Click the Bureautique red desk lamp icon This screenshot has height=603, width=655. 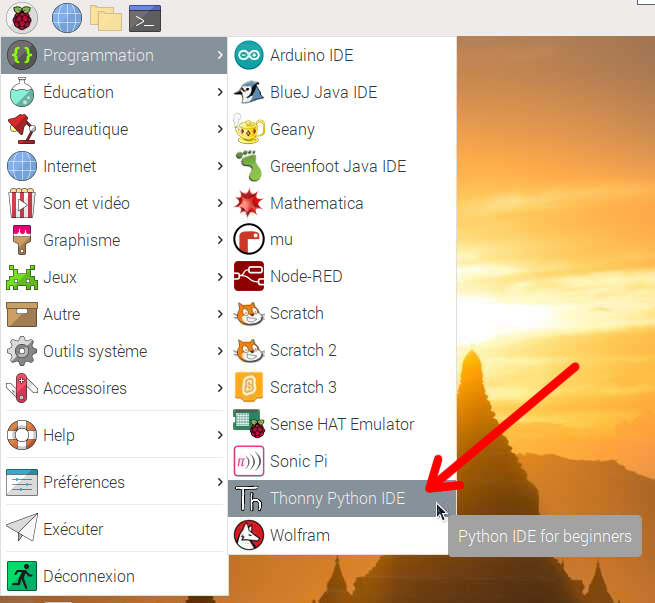[22, 129]
